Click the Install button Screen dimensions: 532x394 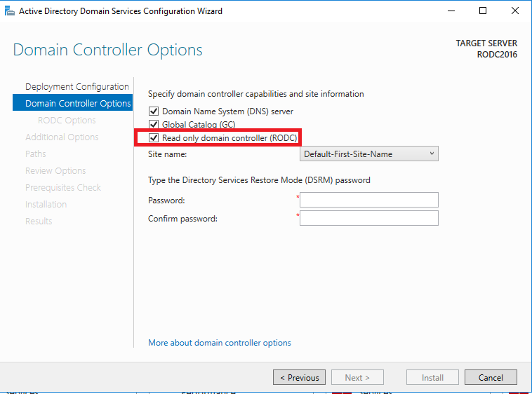[432, 377]
